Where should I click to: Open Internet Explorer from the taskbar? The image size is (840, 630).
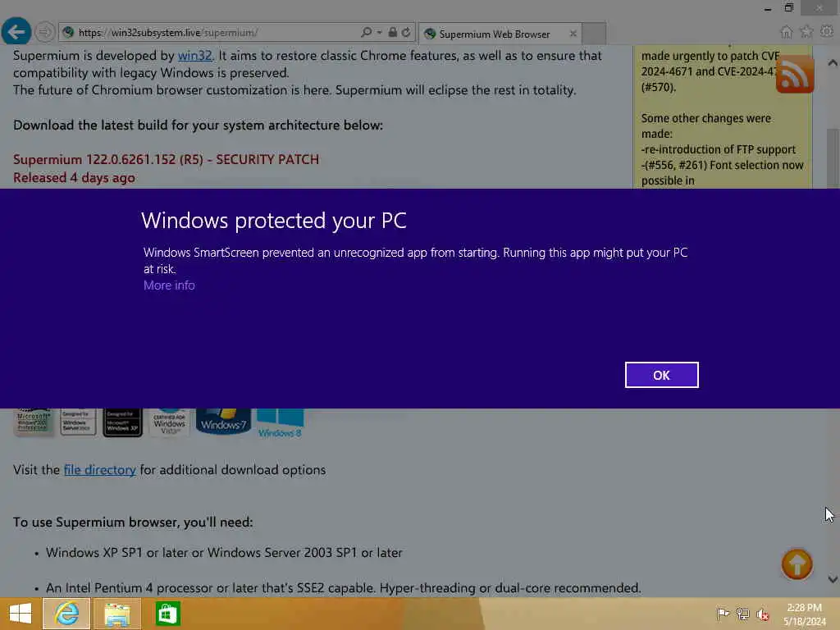pyautogui.click(x=66, y=614)
